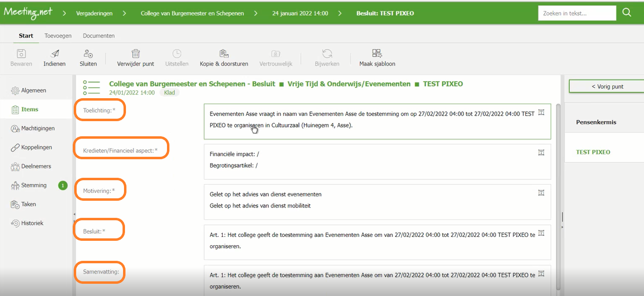The width and height of the screenshot is (644, 296).
Task: Open the Documenten tab
Action: pos(99,36)
